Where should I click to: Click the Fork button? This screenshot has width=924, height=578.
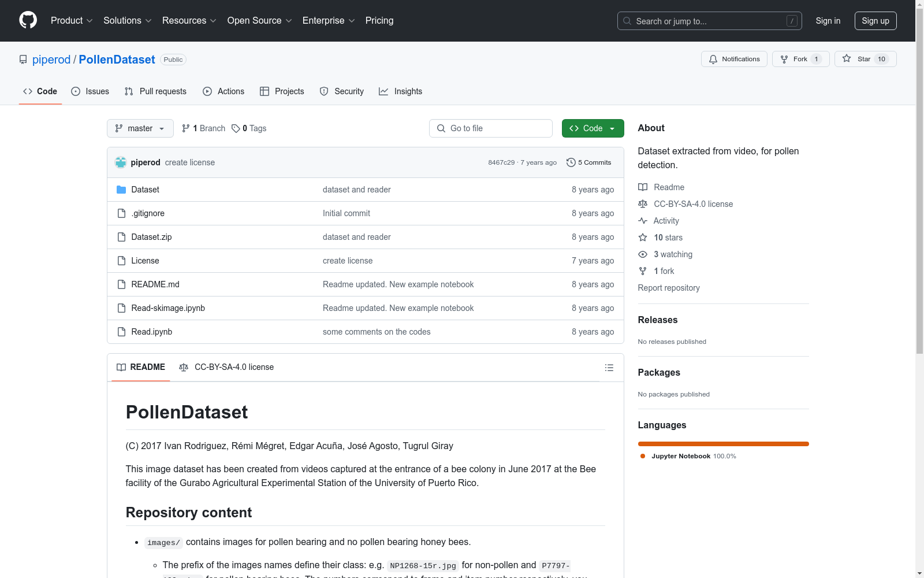pos(800,59)
